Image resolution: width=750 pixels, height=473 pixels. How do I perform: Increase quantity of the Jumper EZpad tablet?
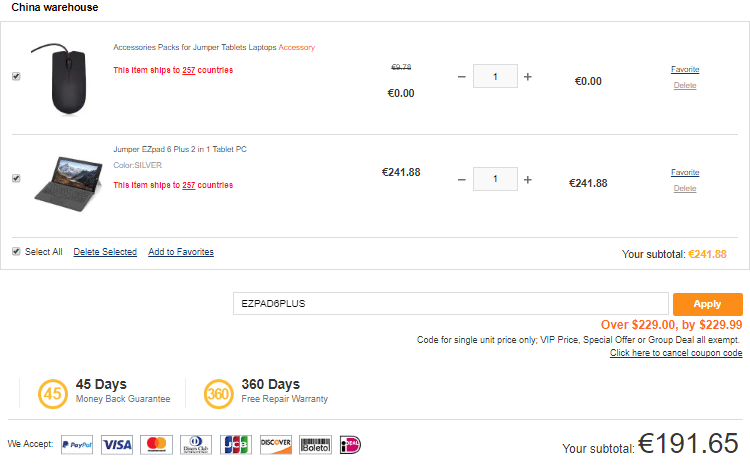coord(528,180)
